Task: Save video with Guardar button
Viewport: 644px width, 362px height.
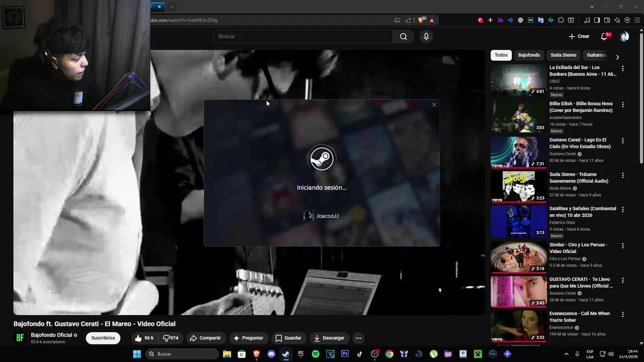Action: click(288, 338)
